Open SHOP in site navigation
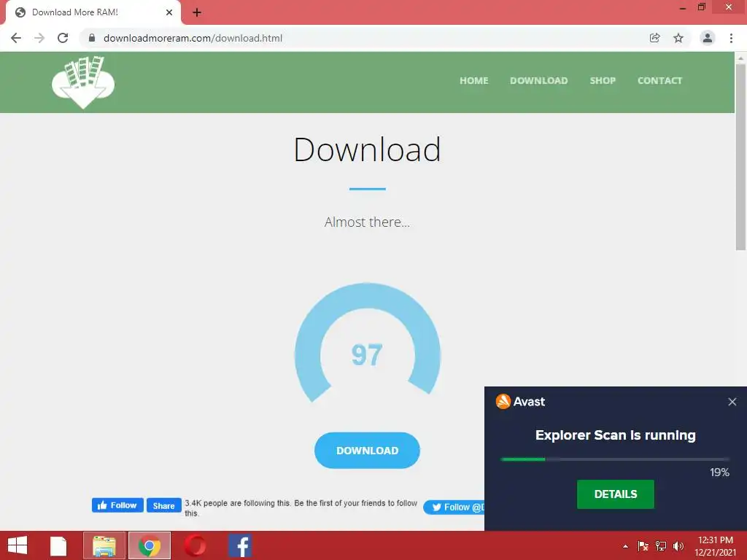This screenshot has width=747, height=560. (x=603, y=80)
